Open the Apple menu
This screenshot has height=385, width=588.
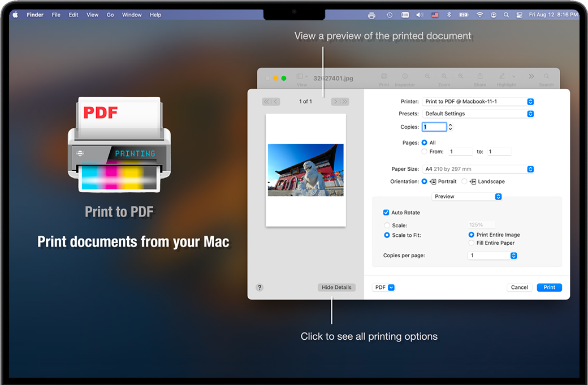[15, 15]
